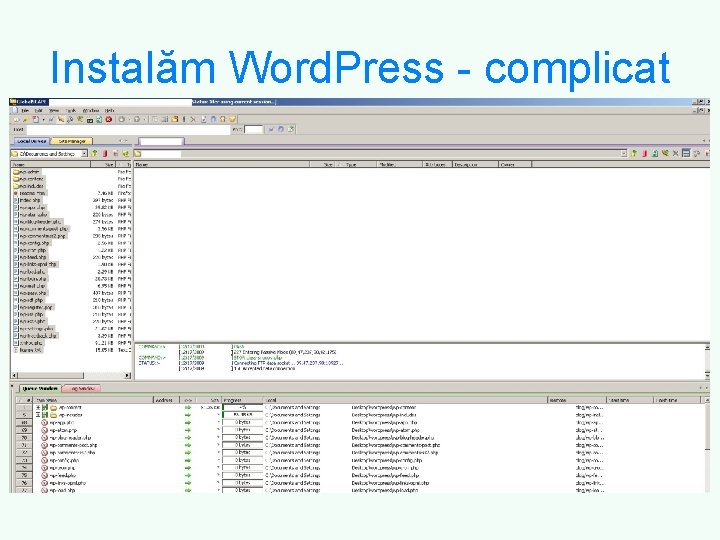Click the refresh icon in the local pane toolbar

(126, 154)
